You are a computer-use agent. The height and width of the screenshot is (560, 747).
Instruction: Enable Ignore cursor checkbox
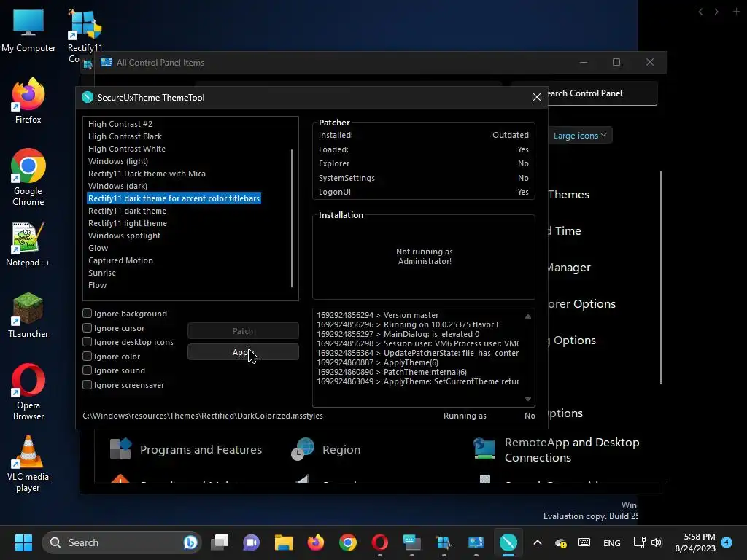tap(88, 327)
